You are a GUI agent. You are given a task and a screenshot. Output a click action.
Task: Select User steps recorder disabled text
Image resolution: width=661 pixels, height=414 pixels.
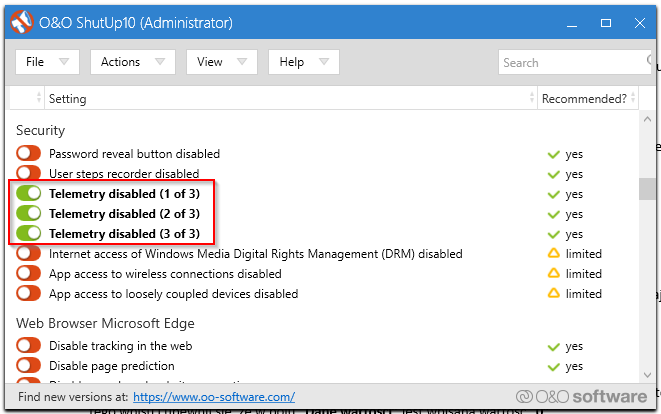[x=124, y=173]
